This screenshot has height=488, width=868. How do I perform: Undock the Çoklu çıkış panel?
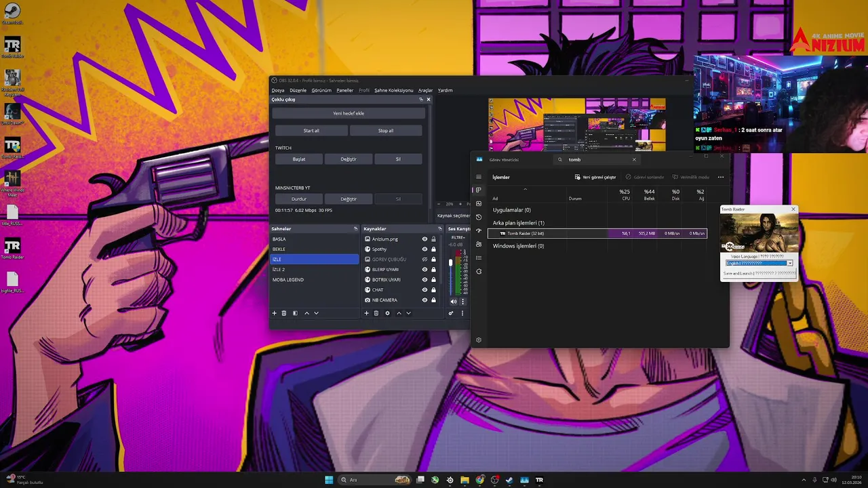420,100
